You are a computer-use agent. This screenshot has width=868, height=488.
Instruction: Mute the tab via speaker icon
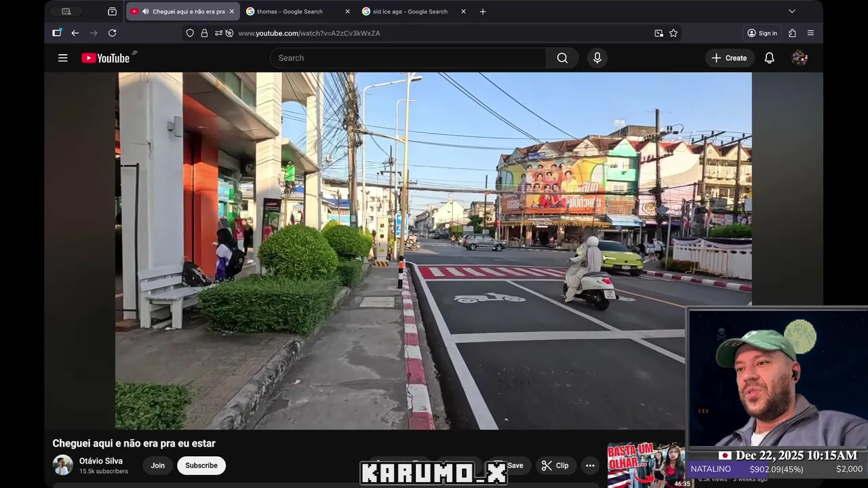point(146,12)
